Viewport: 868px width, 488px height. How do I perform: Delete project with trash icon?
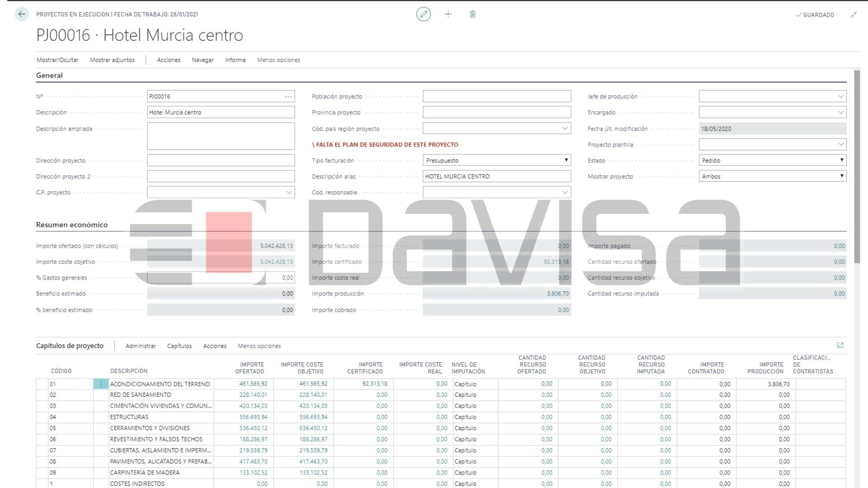[x=472, y=14]
